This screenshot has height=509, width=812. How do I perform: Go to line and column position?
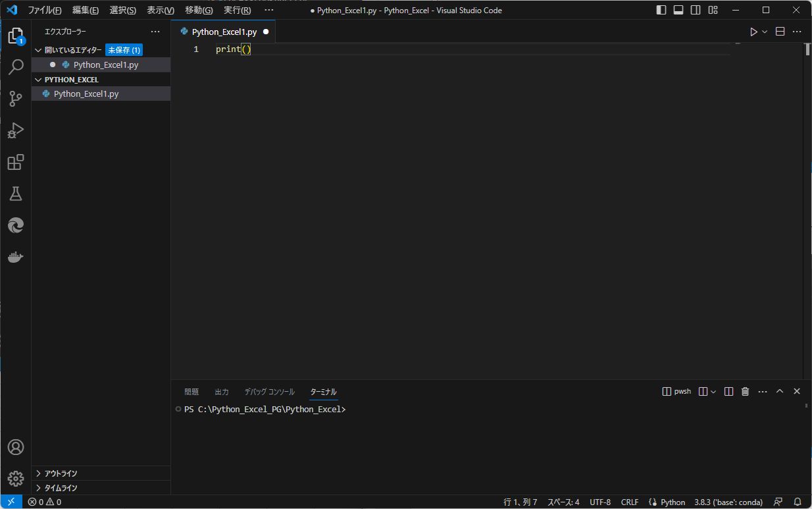(x=520, y=502)
